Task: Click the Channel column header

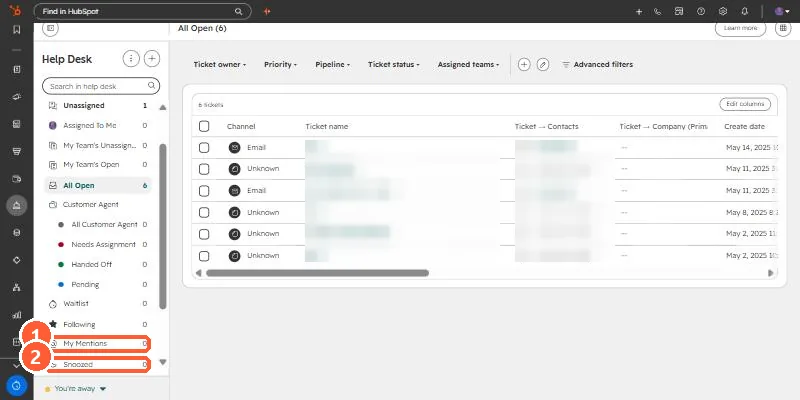Action: 241,127
